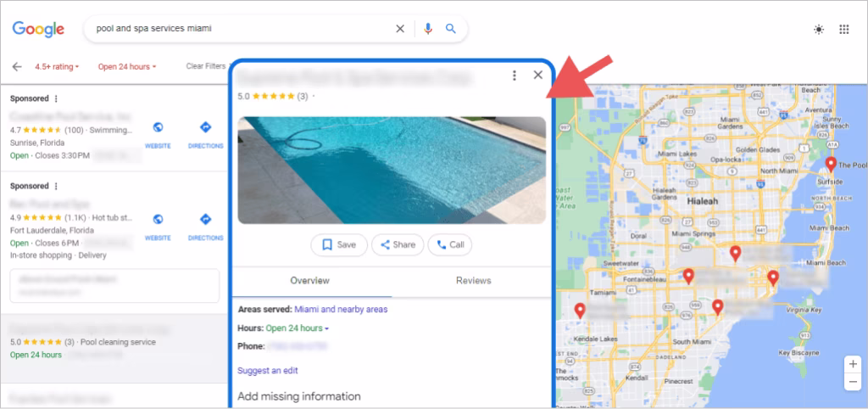Clear the search box text
This screenshot has width=868, height=409.
[400, 29]
